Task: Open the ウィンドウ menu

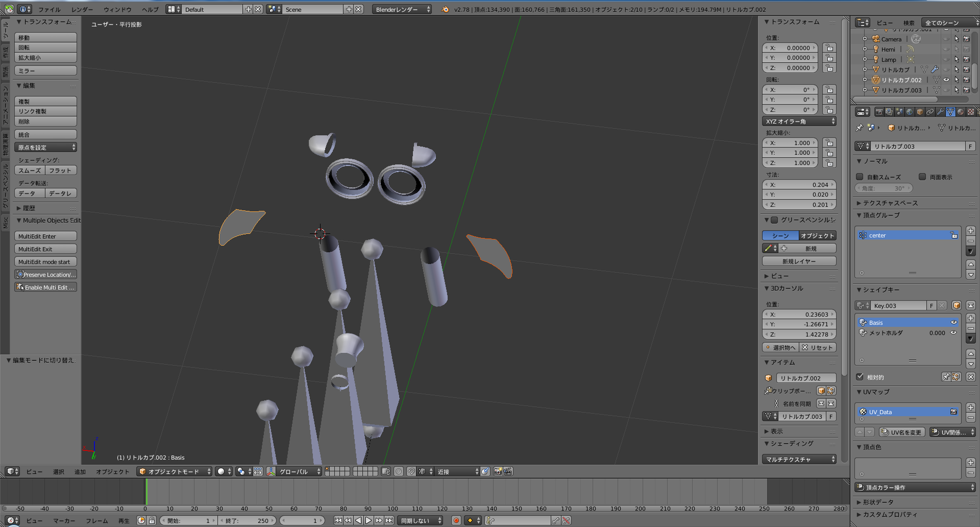Action: [x=117, y=9]
